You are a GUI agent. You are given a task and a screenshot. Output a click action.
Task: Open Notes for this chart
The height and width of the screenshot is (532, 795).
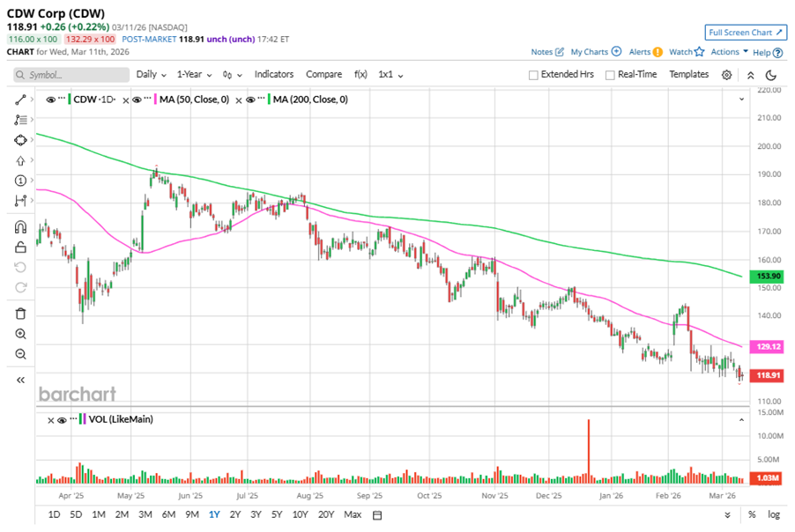point(547,52)
